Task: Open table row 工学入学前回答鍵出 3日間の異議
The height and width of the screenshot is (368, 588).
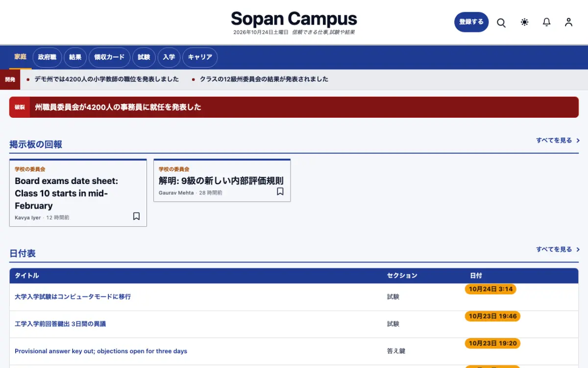Action: pos(60,324)
